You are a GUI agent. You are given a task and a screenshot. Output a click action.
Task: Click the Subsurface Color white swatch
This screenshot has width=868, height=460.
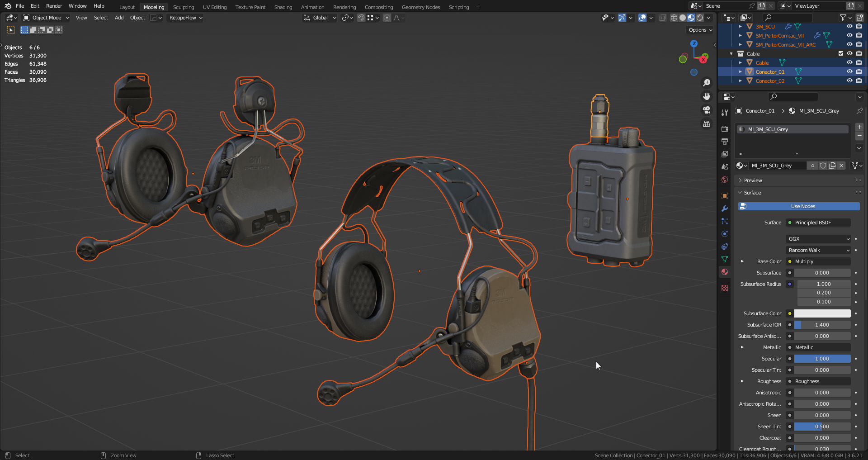822,313
